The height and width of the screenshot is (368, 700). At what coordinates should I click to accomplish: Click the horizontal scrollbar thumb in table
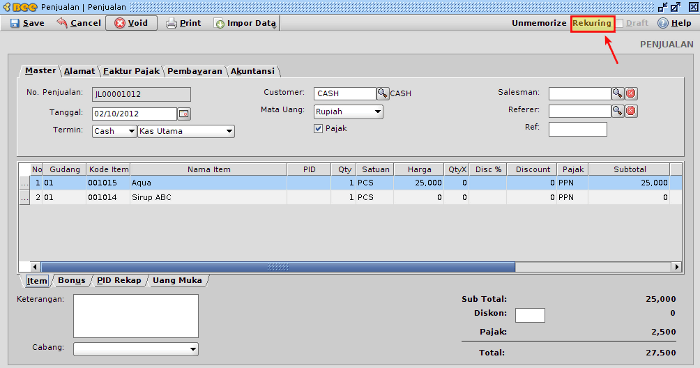(278, 267)
